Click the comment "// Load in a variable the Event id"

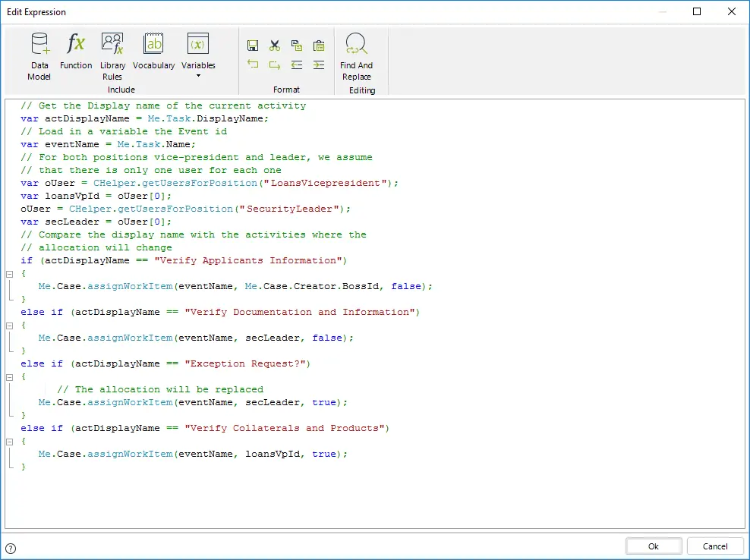click(x=124, y=131)
